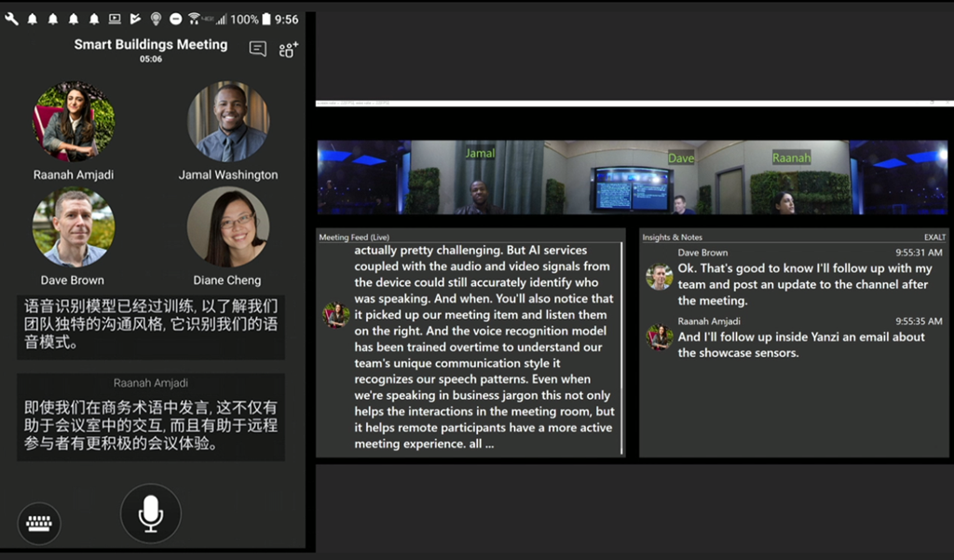954x560 pixels.
Task: Select Raanah Amjadi's profile photo
Action: pos(73,122)
